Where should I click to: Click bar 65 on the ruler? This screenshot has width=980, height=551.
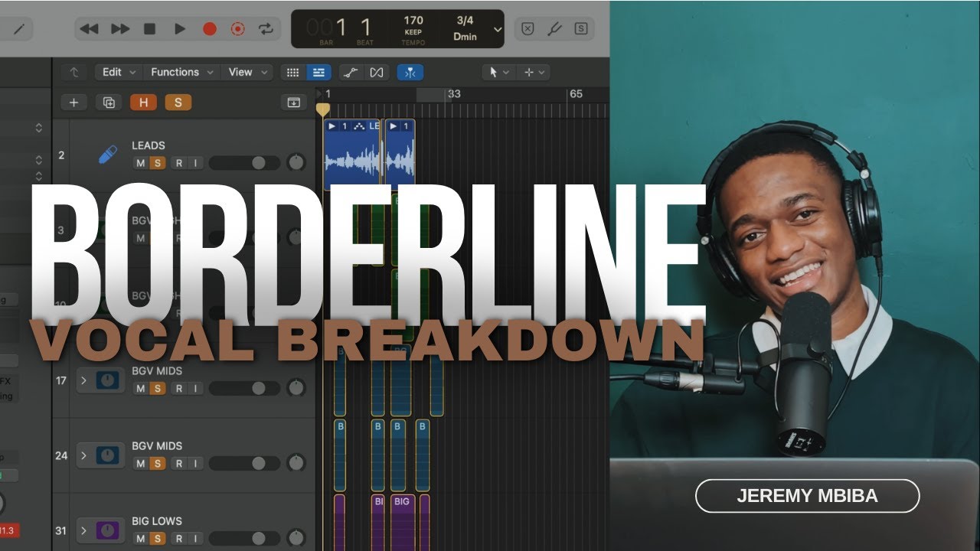point(576,94)
